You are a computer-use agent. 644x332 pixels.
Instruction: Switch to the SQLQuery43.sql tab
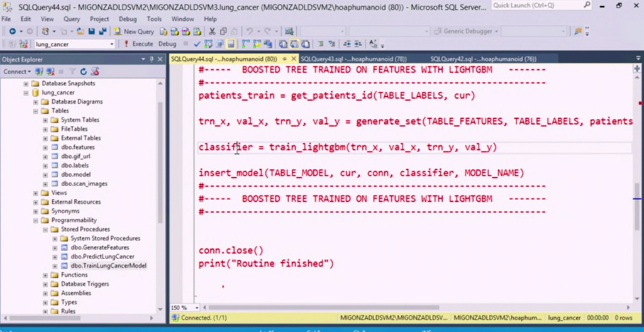353,59
